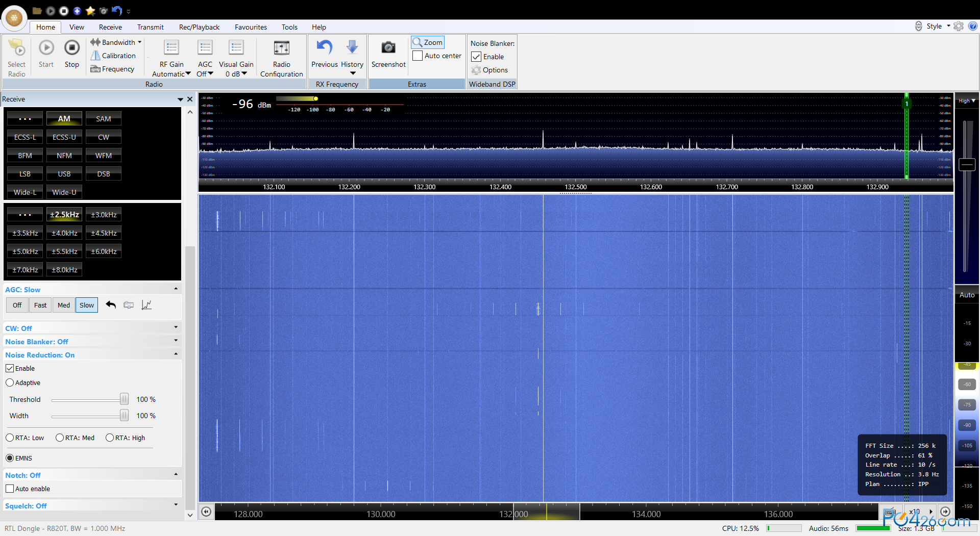Select WFM mode button
980x536 pixels.
click(103, 156)
